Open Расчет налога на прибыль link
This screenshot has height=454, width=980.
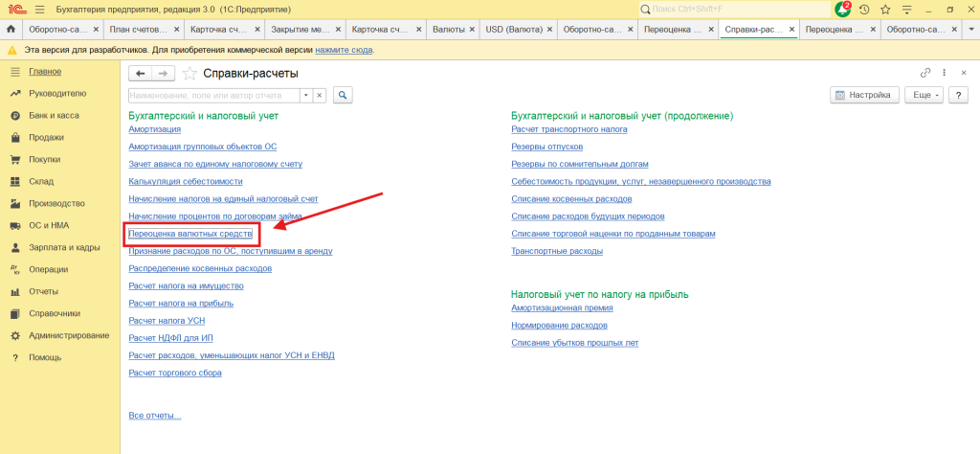[181, 304]
